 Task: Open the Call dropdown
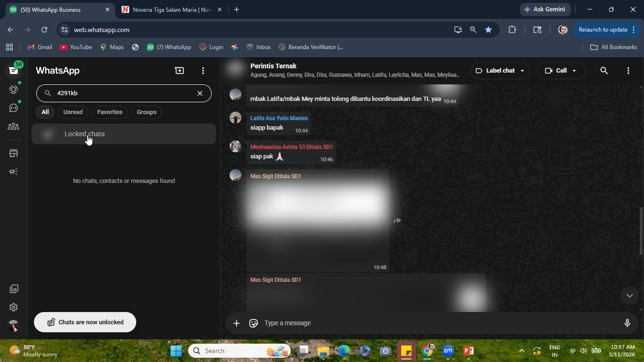point(561,71)
